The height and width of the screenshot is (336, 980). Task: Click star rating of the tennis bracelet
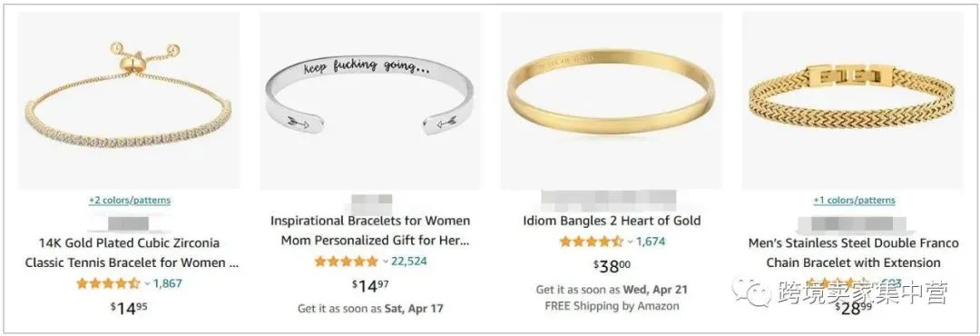coord(108,283)
